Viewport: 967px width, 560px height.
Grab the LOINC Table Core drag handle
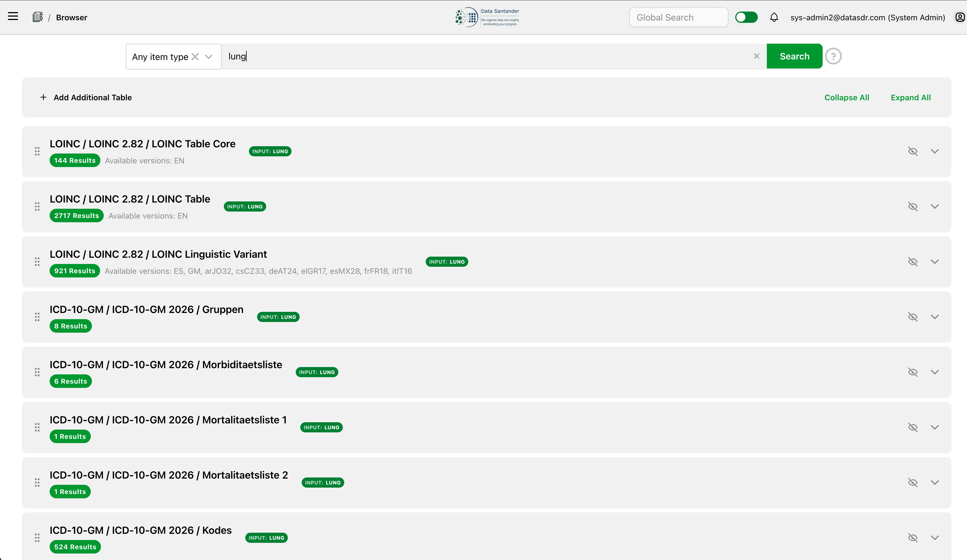[x=37, y=151]
